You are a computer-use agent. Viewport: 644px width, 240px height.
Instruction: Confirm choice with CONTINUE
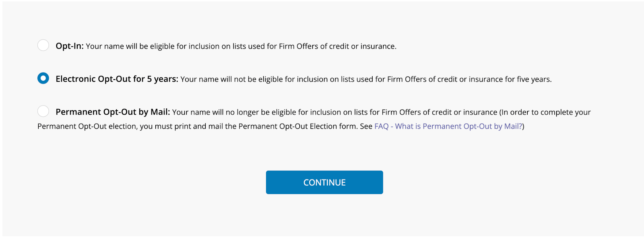pyautogui.click(x=324, y=182)
